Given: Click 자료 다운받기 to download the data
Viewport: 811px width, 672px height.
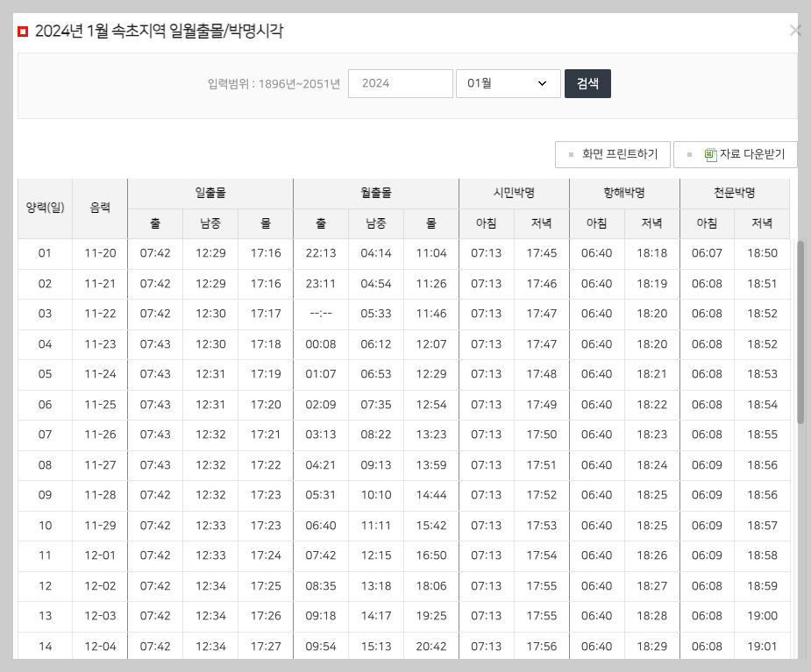Looking at the screenshot, I should point(743,155).
